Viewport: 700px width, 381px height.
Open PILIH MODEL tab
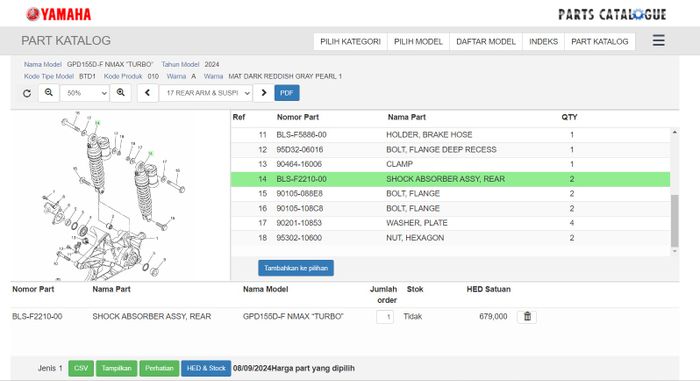tap(418, 42)
